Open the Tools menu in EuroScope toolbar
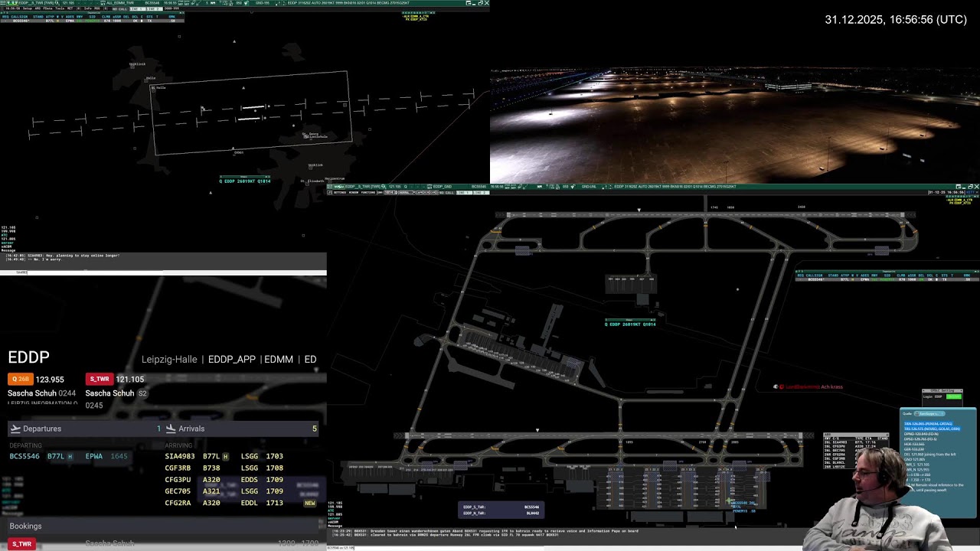The height and width of the screenshot is (551, 980). tap(60, 8)
